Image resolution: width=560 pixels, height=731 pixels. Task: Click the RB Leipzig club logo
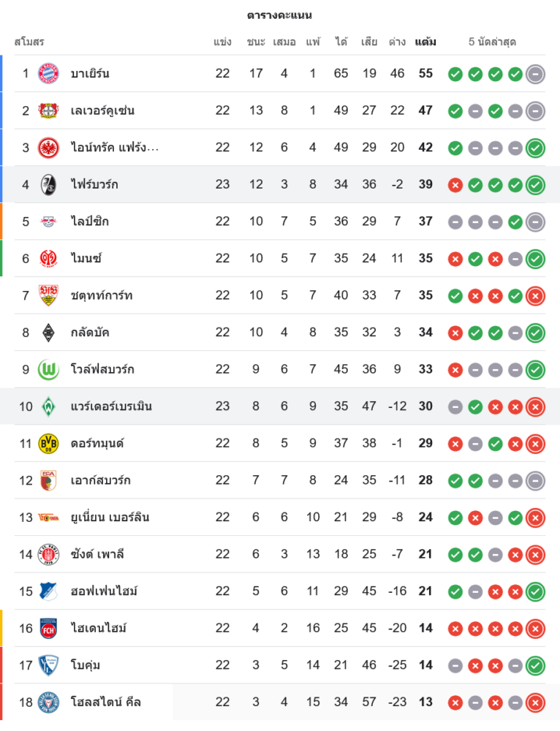pyautogui.click(x=48, y=221)
